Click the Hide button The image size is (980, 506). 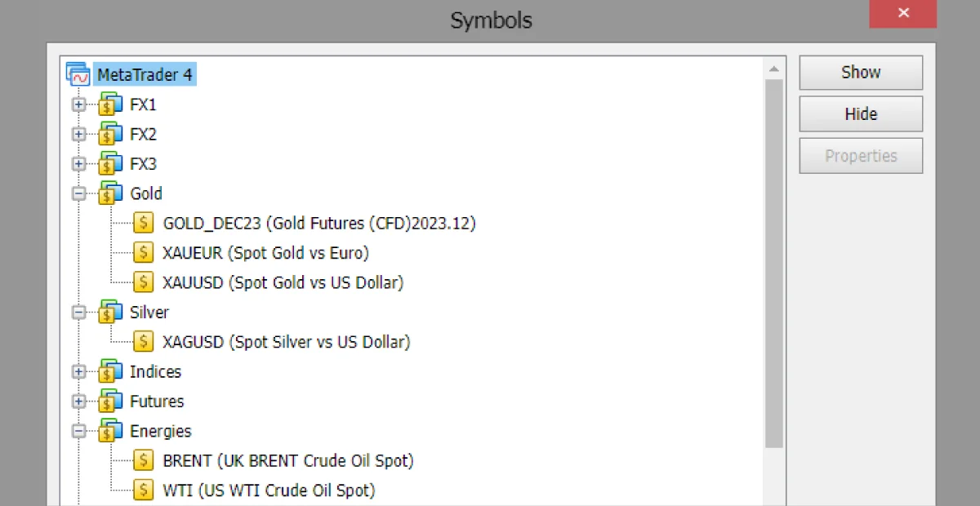[861, 113]
